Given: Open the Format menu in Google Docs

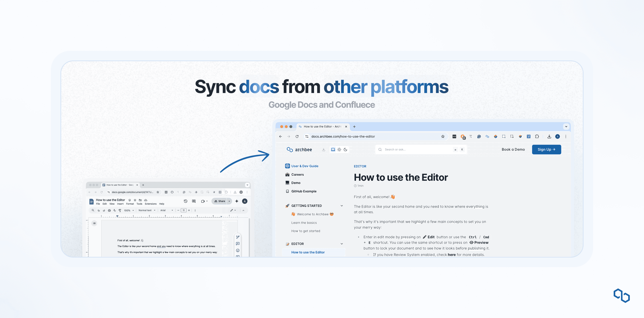Looking at the screenshot, I should coord(130,204).
